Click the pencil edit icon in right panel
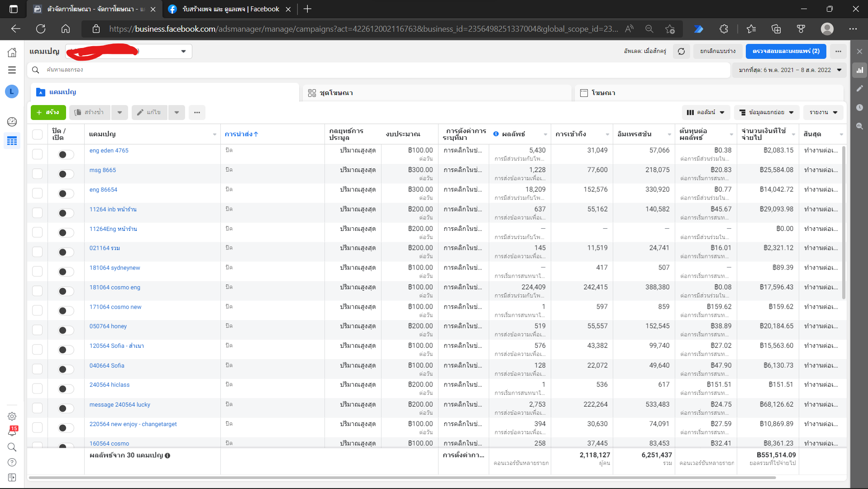 [859, 89]
